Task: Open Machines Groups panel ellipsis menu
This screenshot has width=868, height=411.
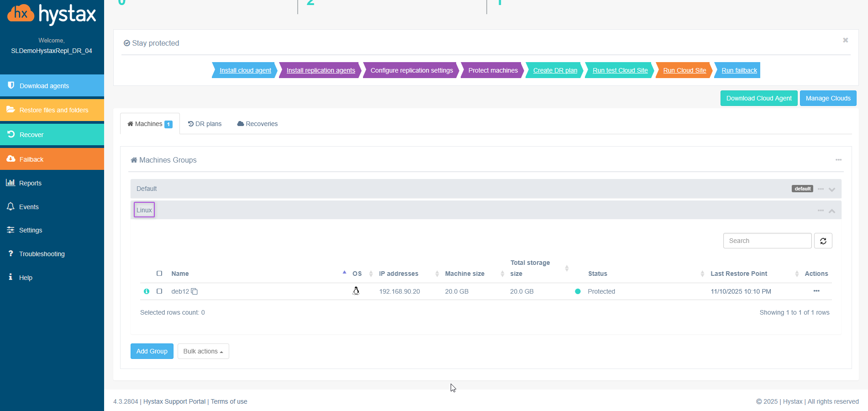Action: coord(838,160)
